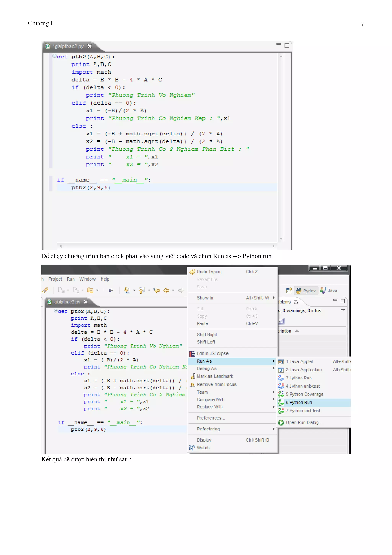This screenshot has width=392, height=555.
Task: Open Problems view menu triangle
Action: coord(342,310)
